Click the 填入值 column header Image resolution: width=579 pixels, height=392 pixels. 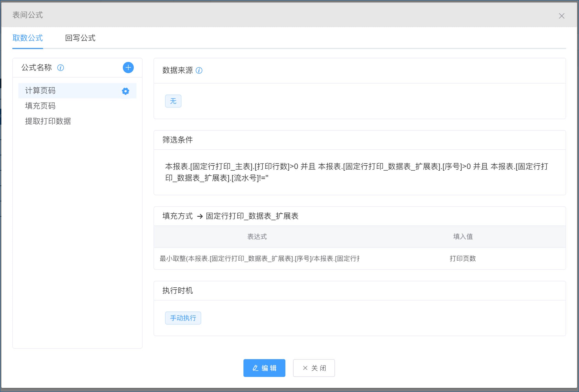coord(463,237)
